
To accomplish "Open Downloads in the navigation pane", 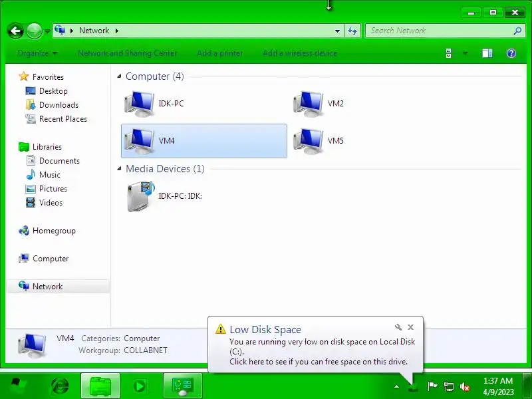I will (59, 105).
